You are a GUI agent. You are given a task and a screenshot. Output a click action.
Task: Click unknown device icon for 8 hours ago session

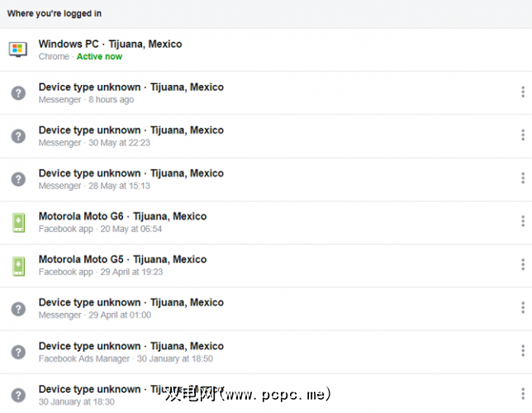tap(17, 93)
